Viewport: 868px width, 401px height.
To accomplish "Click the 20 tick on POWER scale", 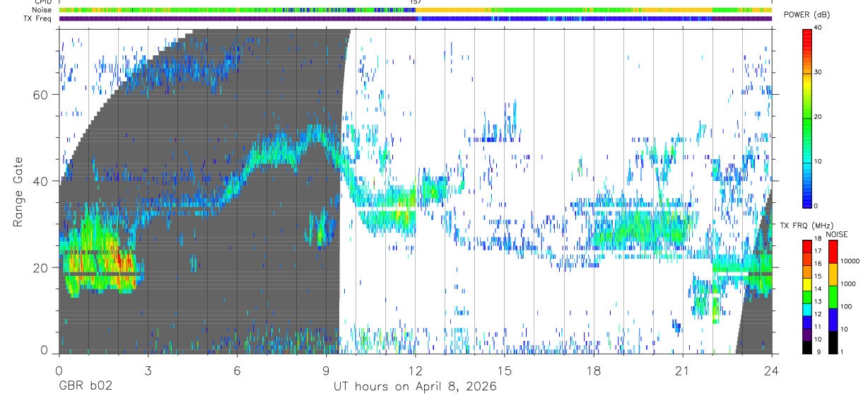I will point(819,117).
